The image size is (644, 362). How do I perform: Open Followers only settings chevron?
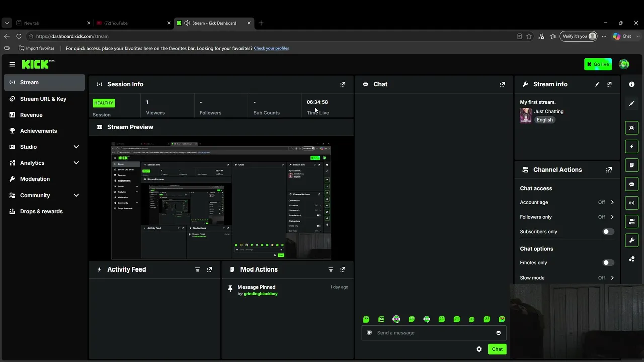[612, 217]
